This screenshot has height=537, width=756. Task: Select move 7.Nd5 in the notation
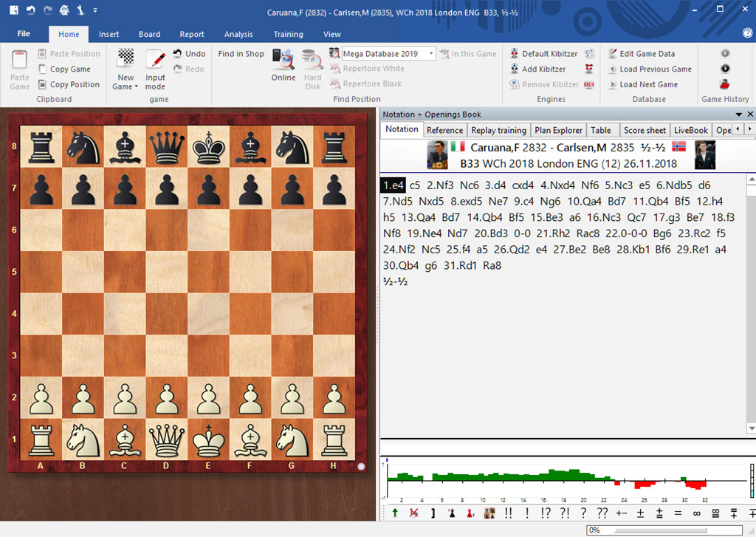(x=399, y=201)
